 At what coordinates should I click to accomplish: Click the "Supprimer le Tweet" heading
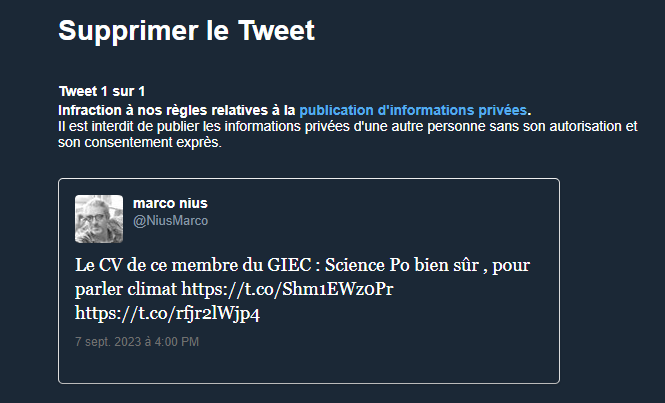[x=186, y=31]
